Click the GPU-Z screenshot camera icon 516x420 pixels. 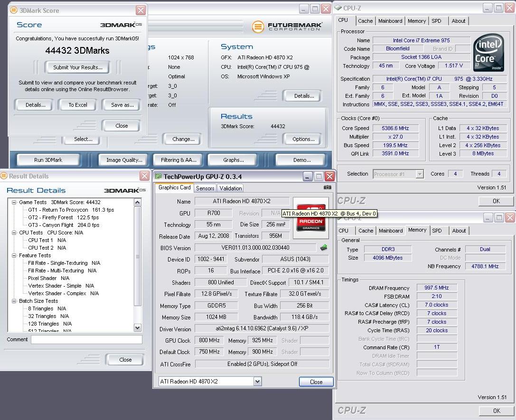coord(327,187)
